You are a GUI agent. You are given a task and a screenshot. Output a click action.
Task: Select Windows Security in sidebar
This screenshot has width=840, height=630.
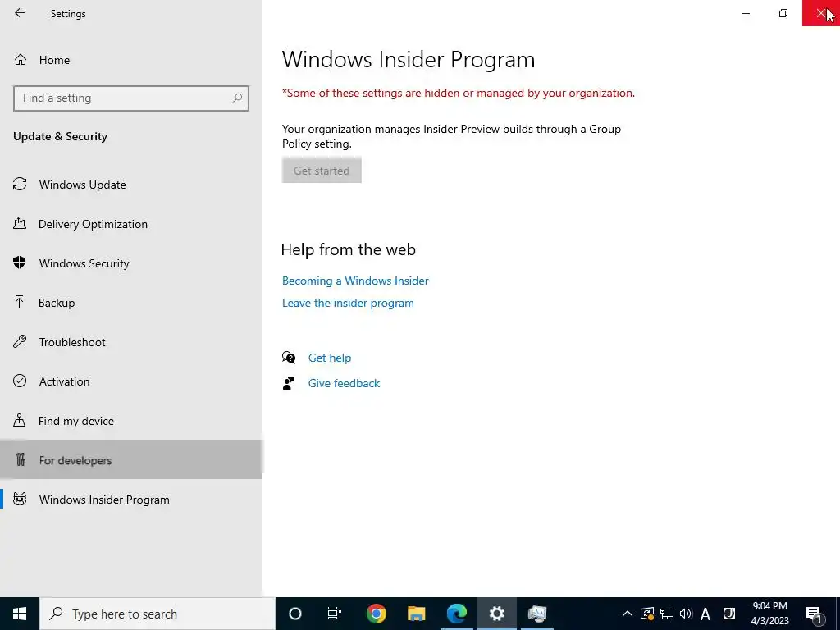pyautogui.click(x=131, y=263)
